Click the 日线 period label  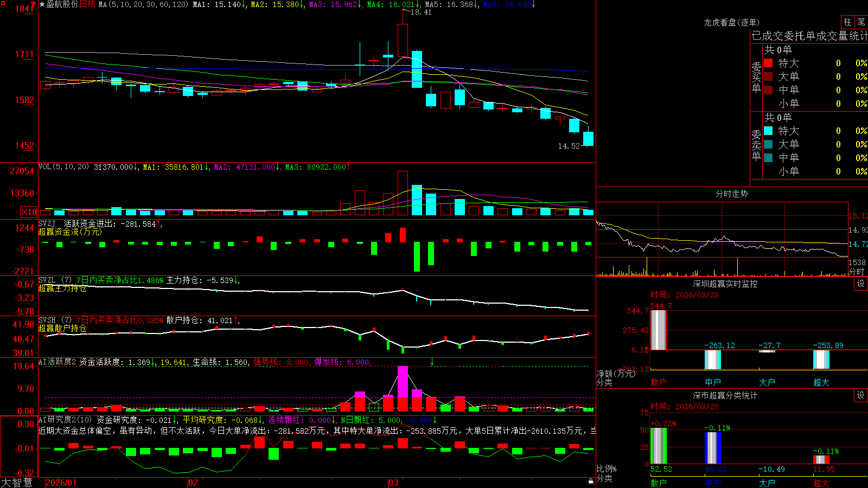tap(87, 4)
